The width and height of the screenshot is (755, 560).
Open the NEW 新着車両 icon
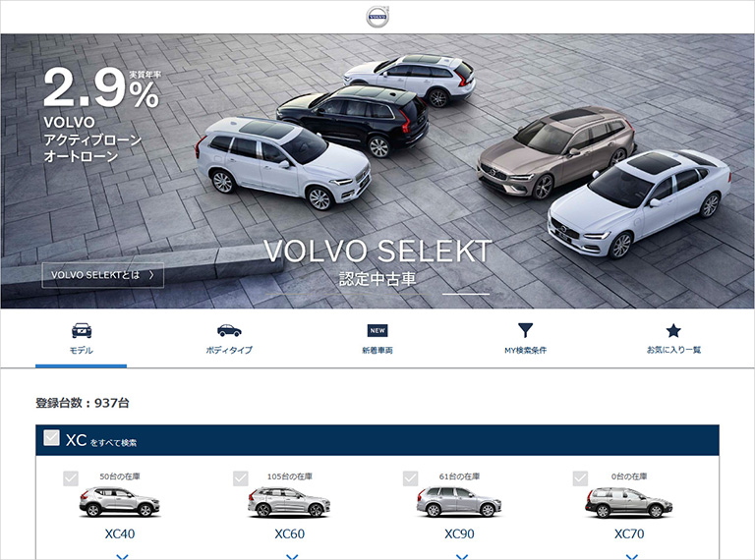click(377, 330)
